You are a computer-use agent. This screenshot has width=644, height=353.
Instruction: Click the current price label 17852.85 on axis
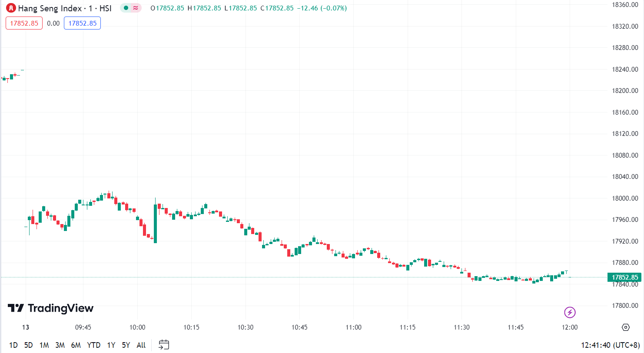pyautogui.click(x=625, y=277)
